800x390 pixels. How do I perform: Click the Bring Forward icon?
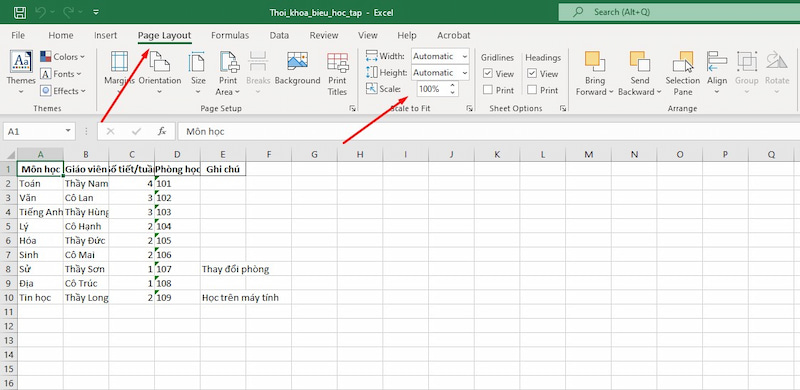pos(594,61)
